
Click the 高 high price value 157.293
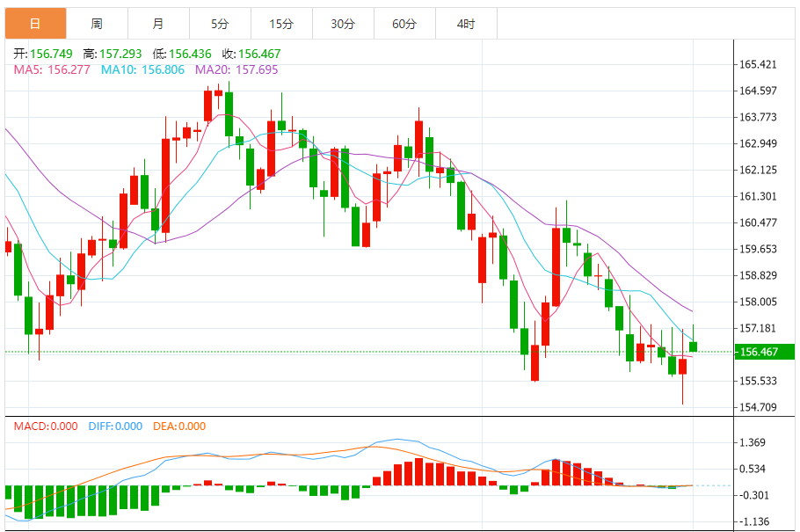(x=120, y=54)
